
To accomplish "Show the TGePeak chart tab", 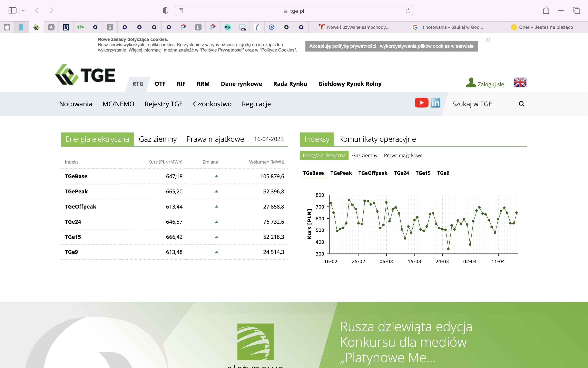I will [x=341, y=173].
